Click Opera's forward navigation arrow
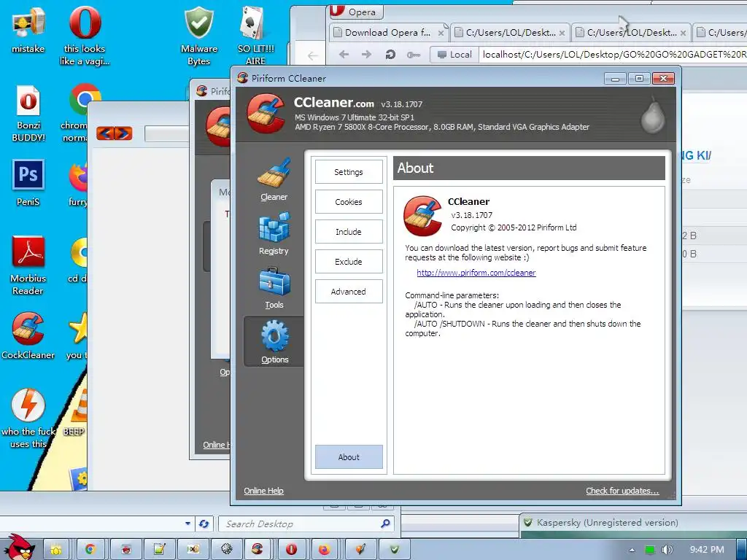This screenshot has width=747, height=560. [x=366, y=54]
